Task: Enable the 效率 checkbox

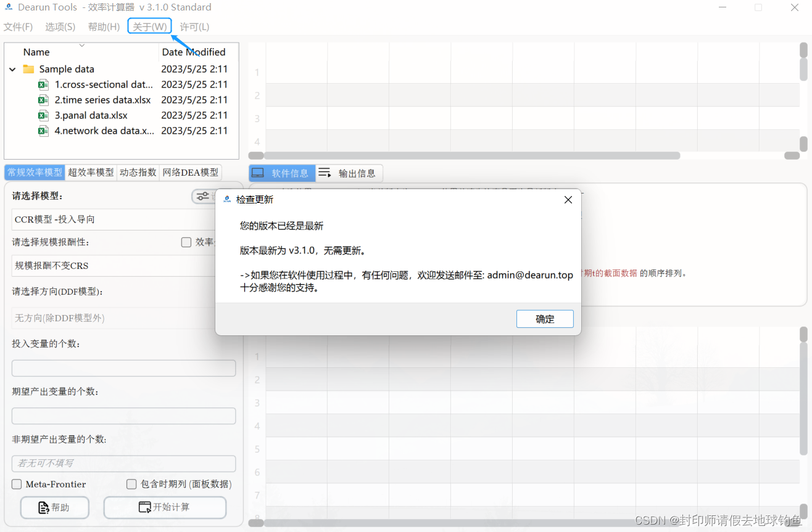Action: [186, 242]
